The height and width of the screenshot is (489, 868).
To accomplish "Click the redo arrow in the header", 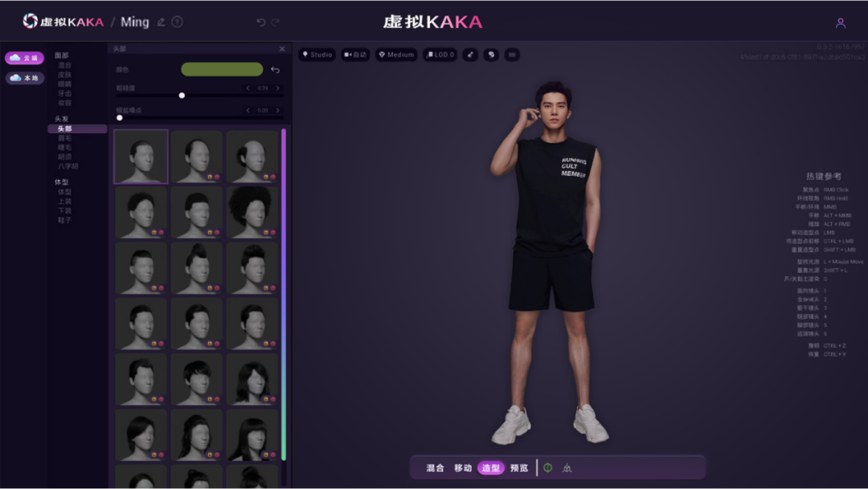I will click(275, 22).
